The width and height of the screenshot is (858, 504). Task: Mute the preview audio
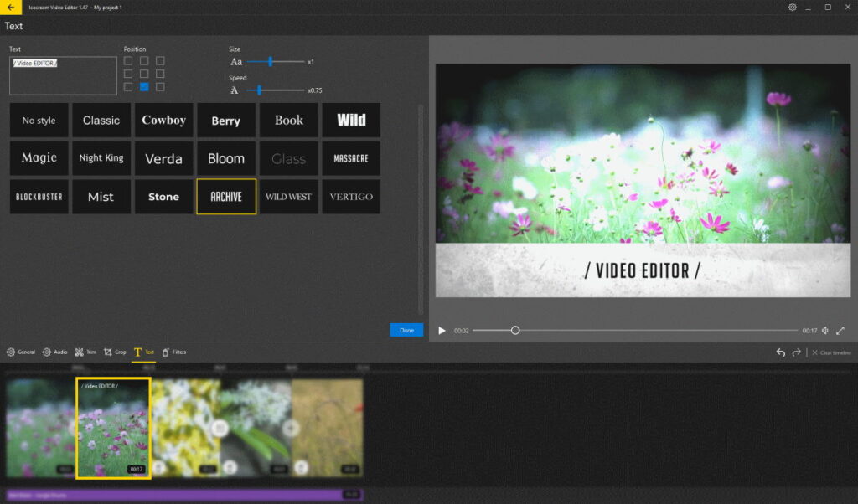coord(824,331)
